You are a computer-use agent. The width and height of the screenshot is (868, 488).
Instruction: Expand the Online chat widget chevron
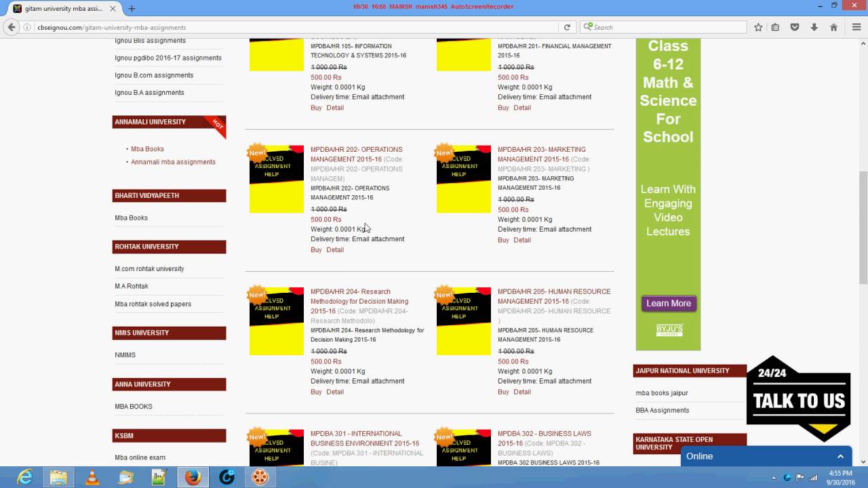pyautogui.click(x=840, y=457)
